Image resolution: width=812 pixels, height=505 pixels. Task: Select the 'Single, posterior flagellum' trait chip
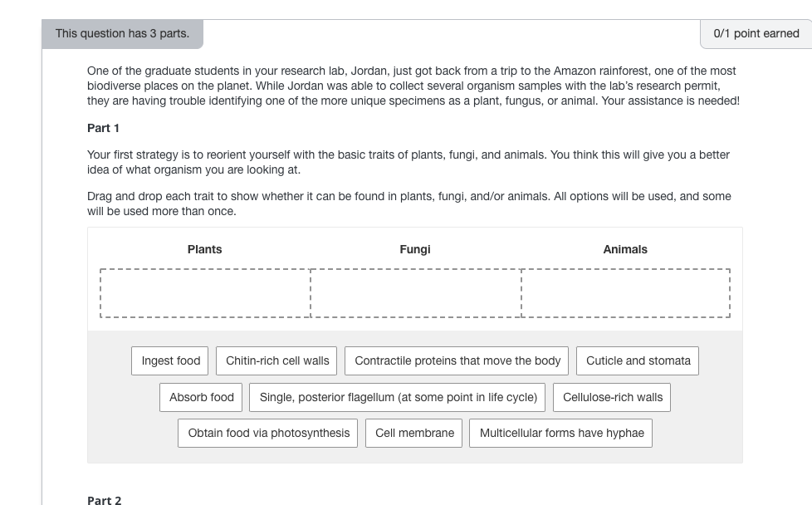point(398,397)
